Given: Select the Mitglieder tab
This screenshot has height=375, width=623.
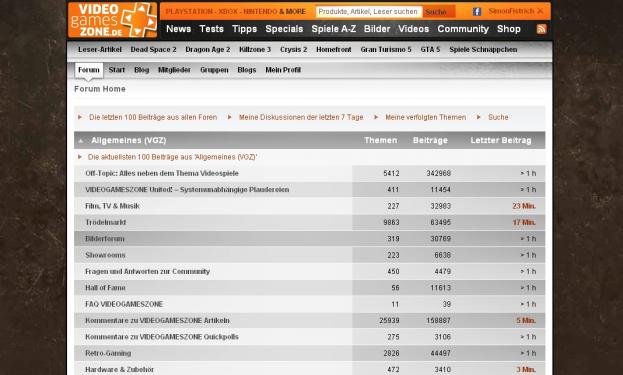Looking at the screenshot, I should click(x=174, y=70).
